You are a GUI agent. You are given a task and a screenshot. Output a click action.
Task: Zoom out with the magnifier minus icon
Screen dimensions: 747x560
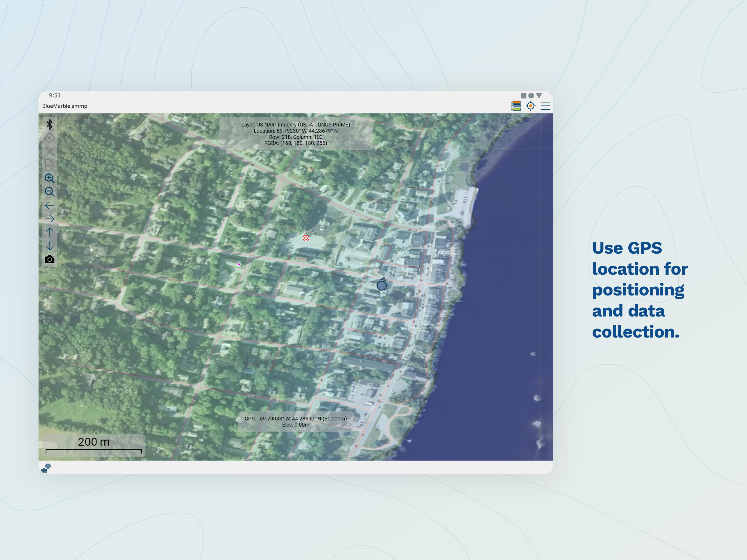[x=50, y=192]
